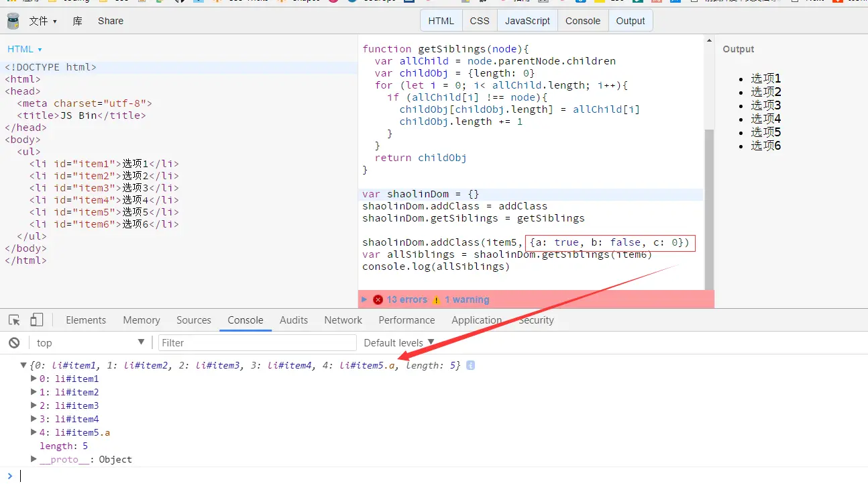Click the 'shaolinDom.getSiblings = getSiblings' code line
The width and height of the screenshot is (868, 484).
pos(474,218)
